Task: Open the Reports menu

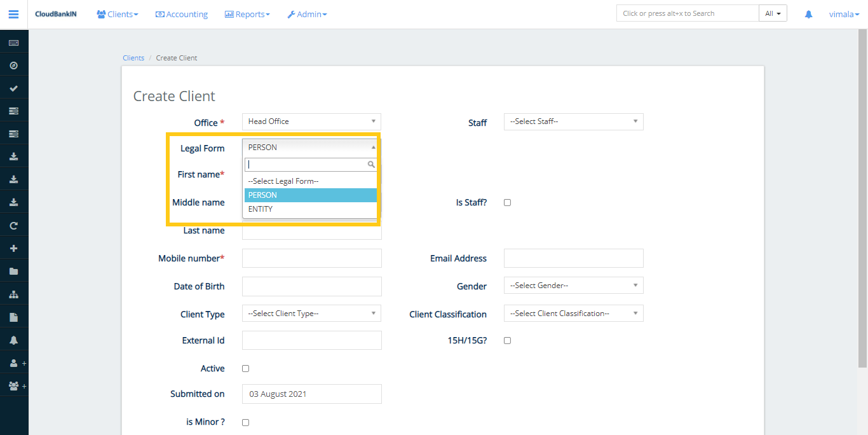Action: (247, 13)
